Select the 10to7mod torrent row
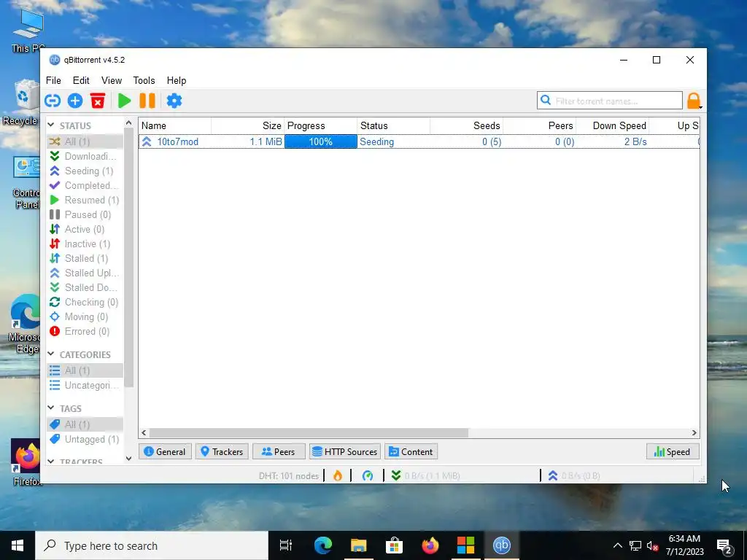Screen dimensions: 747x560 pyautogui.click(x=419, y=141)
